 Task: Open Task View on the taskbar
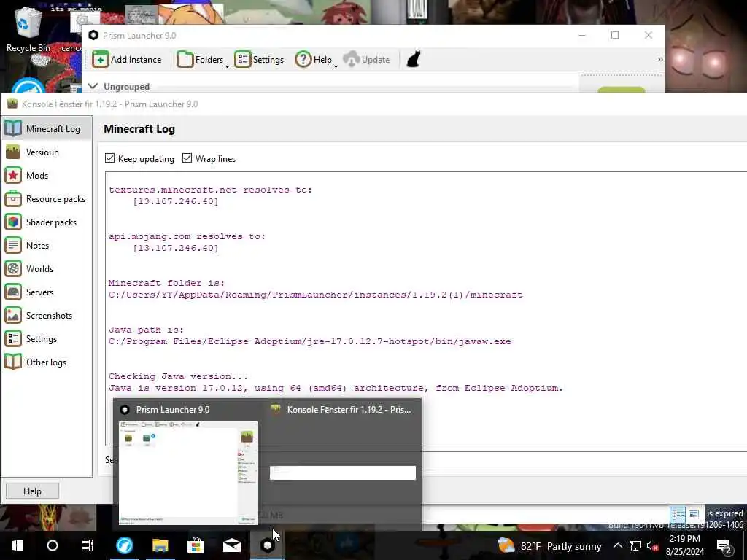pyautogui.click(x=88, y=545)
